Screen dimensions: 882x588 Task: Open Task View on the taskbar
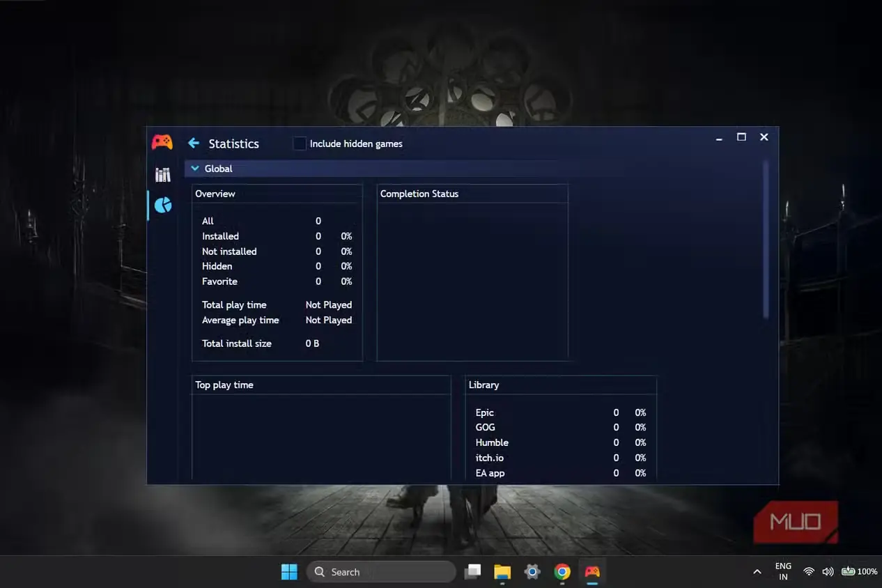point(474,572)
